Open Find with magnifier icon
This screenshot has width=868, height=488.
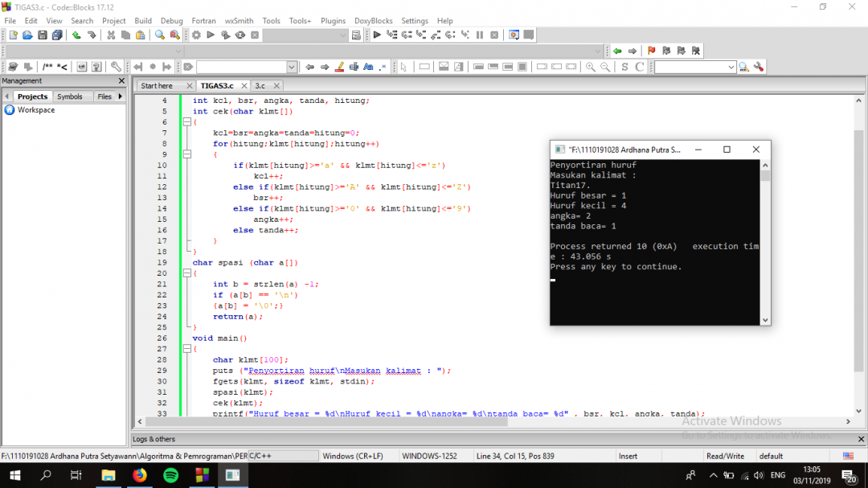coord(160,35)
